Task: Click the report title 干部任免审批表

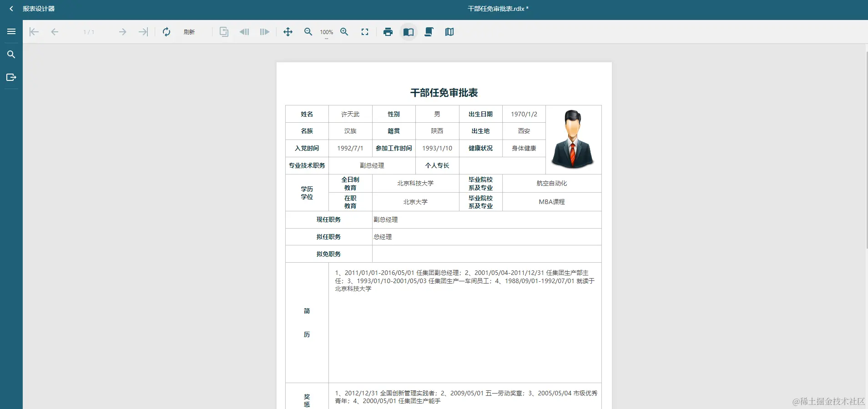Action: [x=444, y=93]
